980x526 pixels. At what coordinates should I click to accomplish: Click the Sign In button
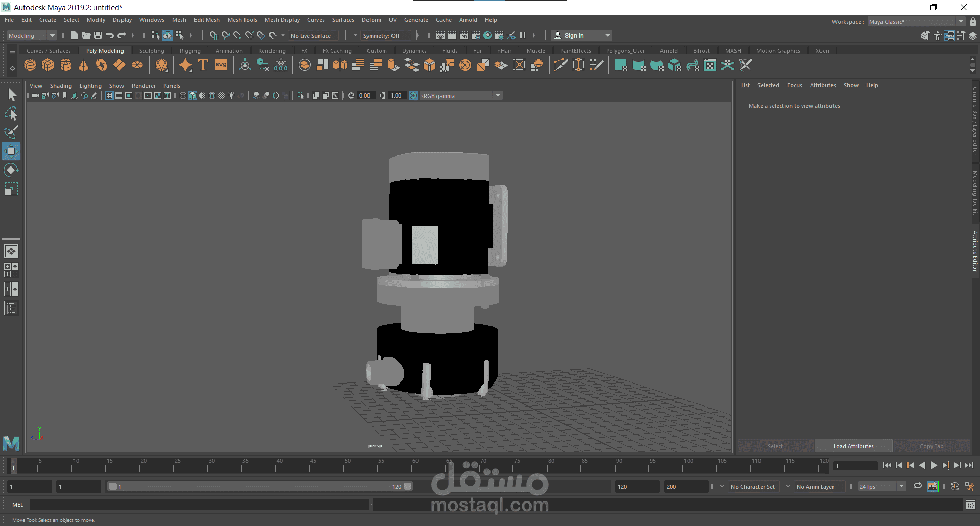click(x=582, y=36)
